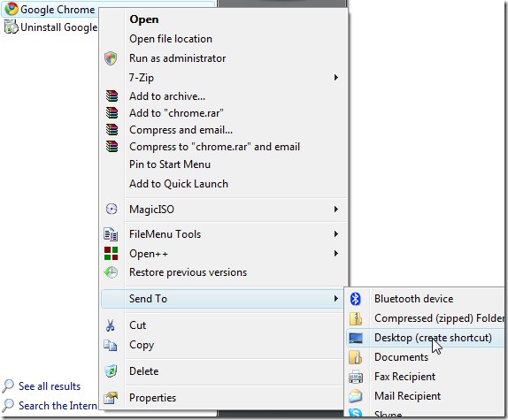Click the WinRAR icon beside Compress and email...

pyautogui.click(x=112, y=130)
